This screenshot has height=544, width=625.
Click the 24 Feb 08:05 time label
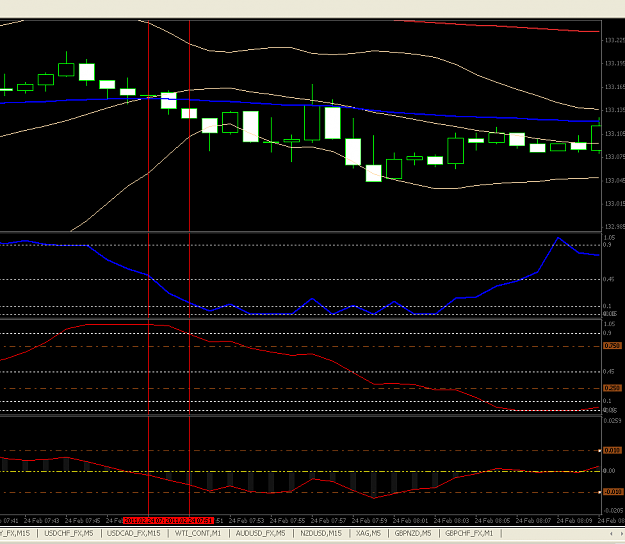pyautogui.click(x=492, y=520)
